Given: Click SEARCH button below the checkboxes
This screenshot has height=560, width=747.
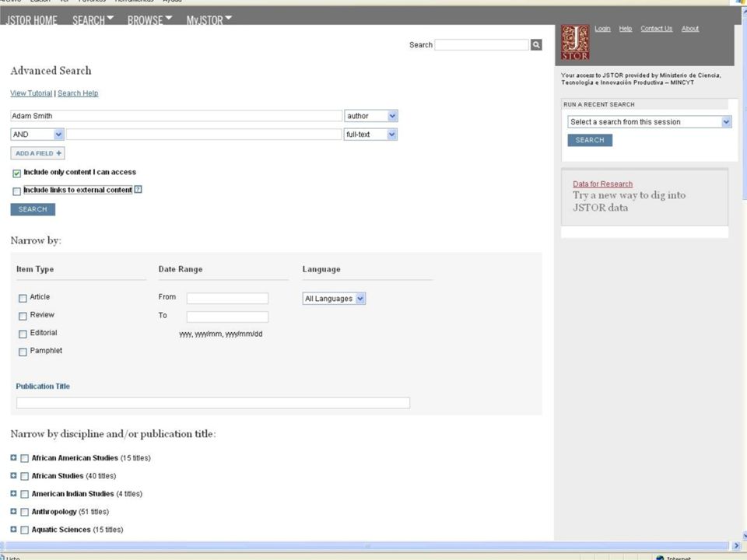Looking at the screenshot, I should [33, 209].
